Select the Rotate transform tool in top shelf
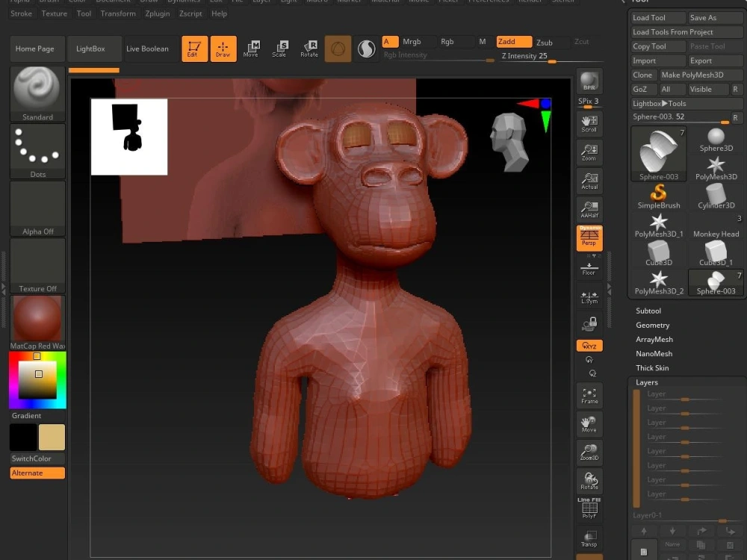The width and height of the screenshot is (747, 560). 309,49
